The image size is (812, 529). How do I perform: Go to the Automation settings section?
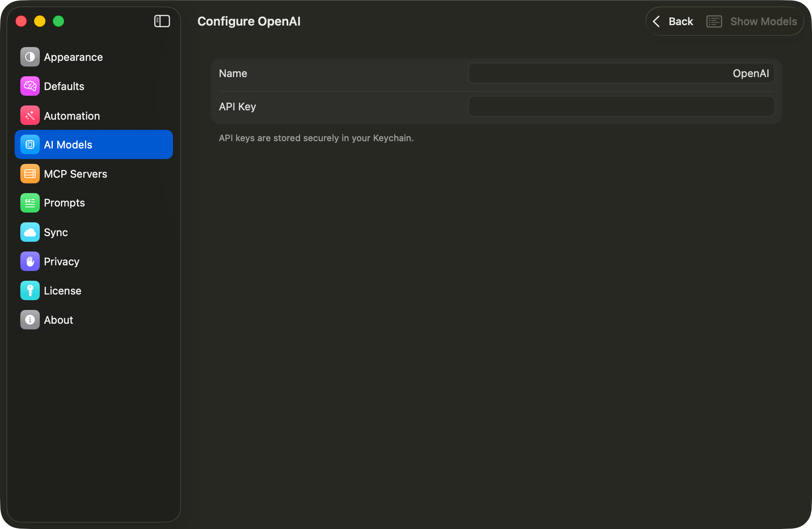tap(94, 116)
